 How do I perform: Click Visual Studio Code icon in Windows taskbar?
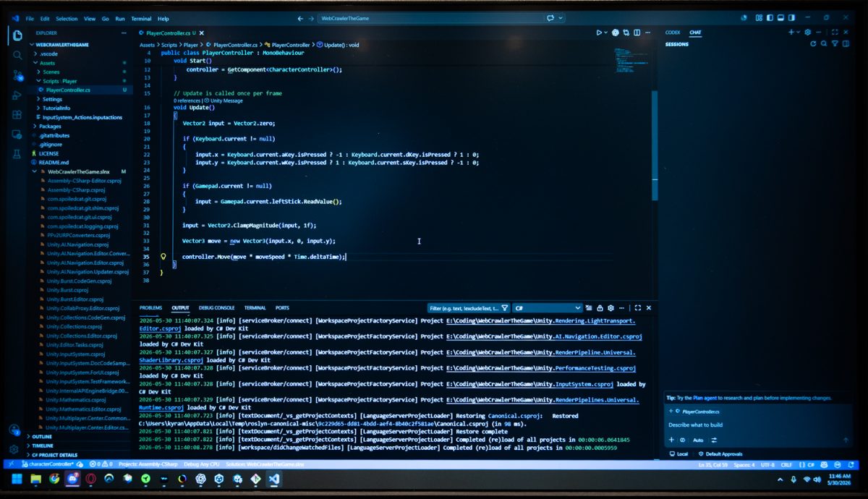tap(274, 479)
